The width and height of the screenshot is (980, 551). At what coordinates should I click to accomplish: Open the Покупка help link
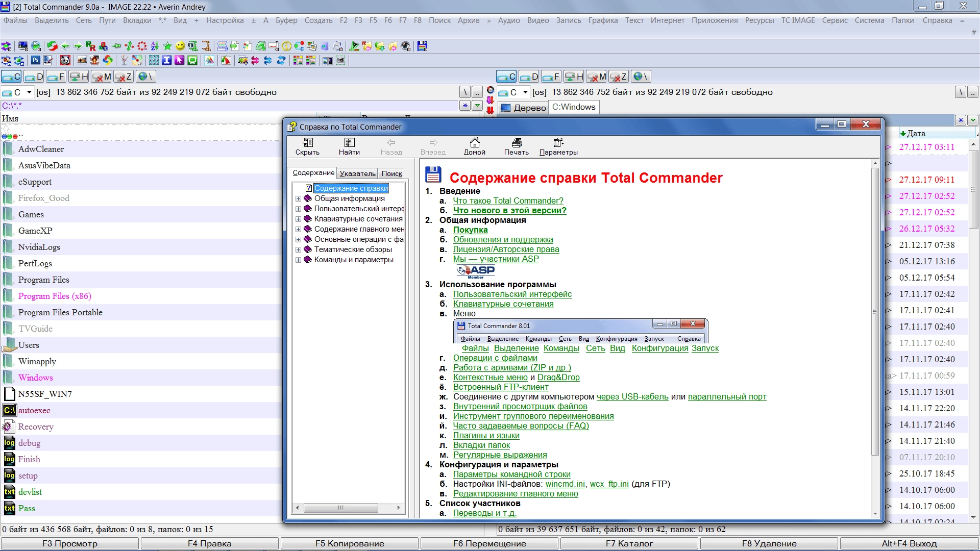[470, 230]
